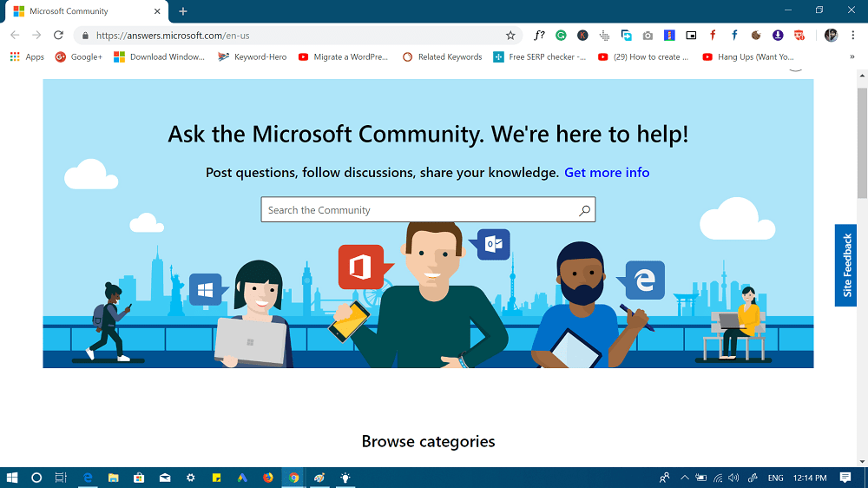Viewport: 868px width, 488px height.
Task: Open the Windows Start menu
Action: click(12, 478)
